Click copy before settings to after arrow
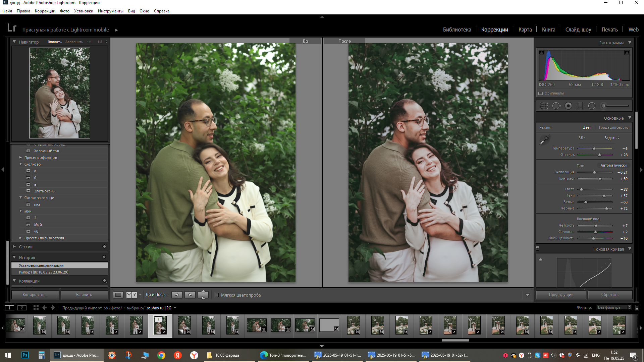The height and width of the screenshot is (362, 644). (177, 295)
